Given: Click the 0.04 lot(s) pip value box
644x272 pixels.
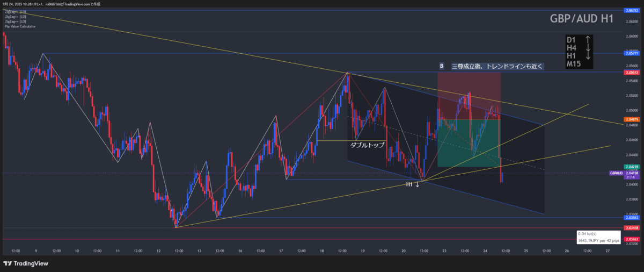Looking at the screenshot, I should pyautogui.click(x=598, y=237).
